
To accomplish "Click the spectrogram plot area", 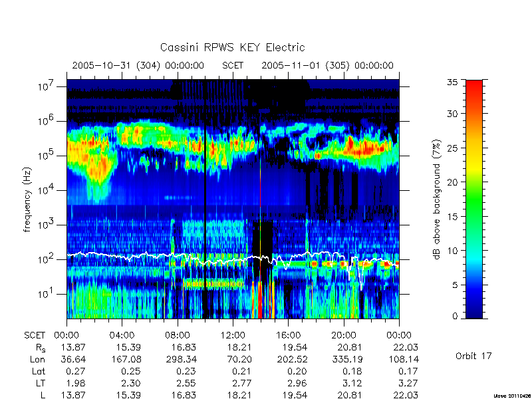I will pos(233,199).
